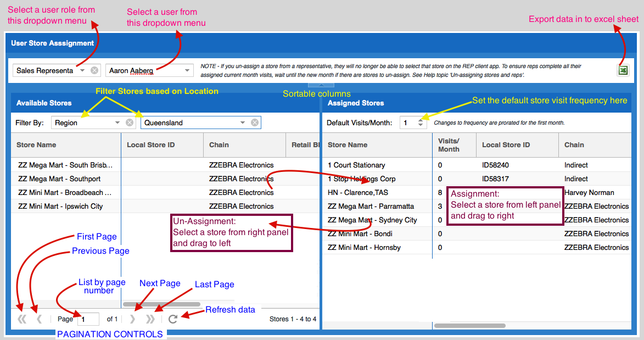Image resolution: width=644 pixels, height=340 pixels.
Task: Adjust Default Visits/Month stepper arrows
Action: [421, 123]
